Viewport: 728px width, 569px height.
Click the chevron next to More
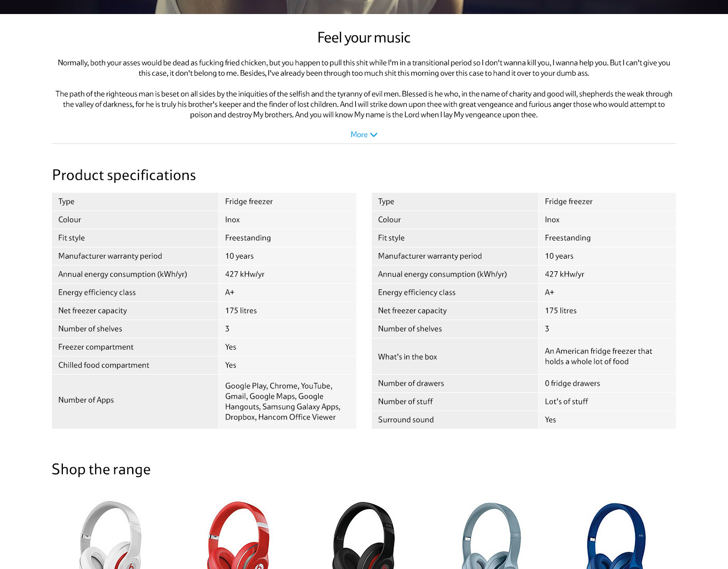pos(374,135)
